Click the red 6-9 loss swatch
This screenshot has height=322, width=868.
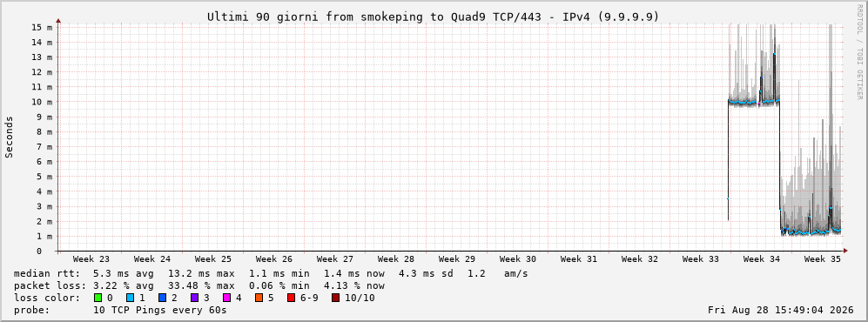(292, 299)
